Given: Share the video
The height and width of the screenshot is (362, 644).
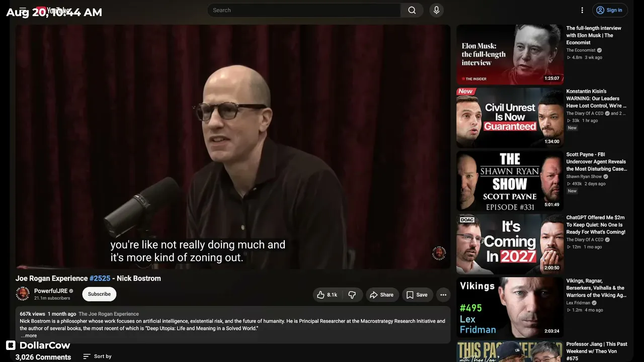Looking at the screenshot, I should 382,295.
